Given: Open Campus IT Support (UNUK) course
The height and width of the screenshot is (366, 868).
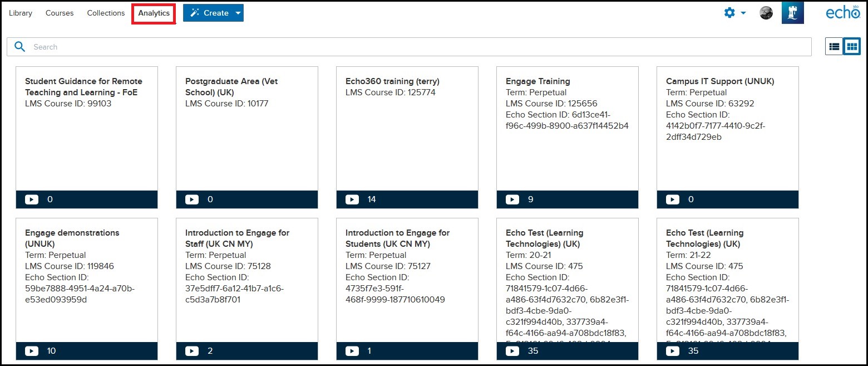Looking at the screenshot, I should (720, 81).
